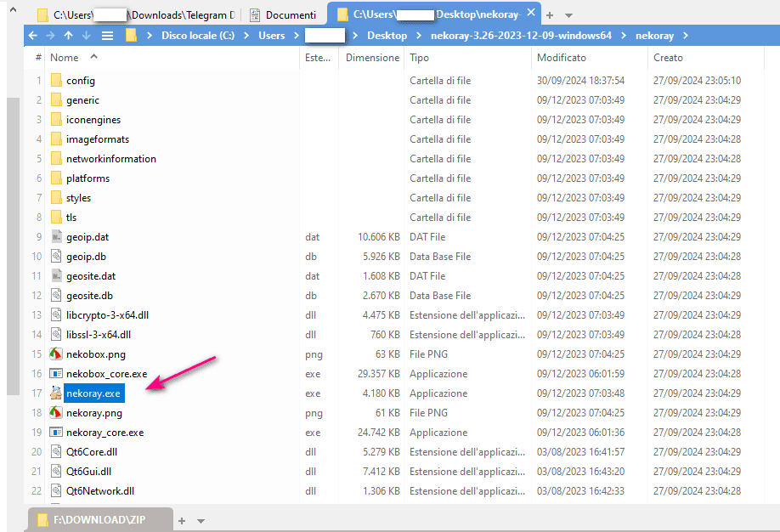Click the folder icon in breadcrumb bar
This screenshot has width=780, height=532.
[131, 36]
